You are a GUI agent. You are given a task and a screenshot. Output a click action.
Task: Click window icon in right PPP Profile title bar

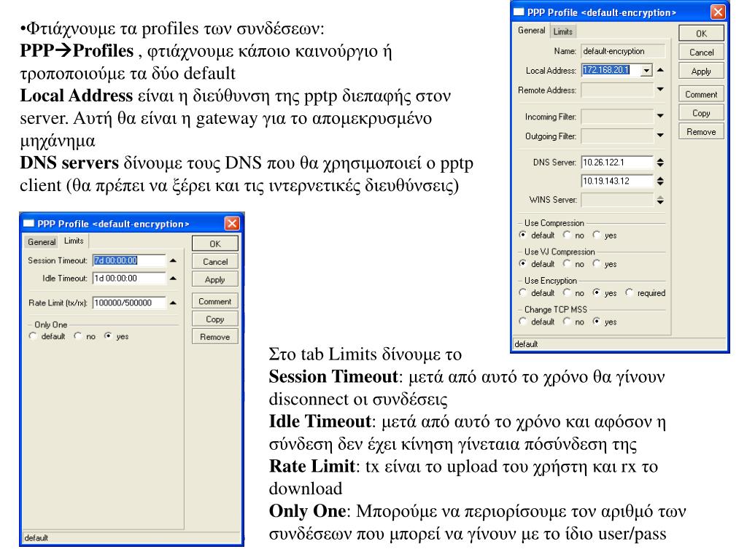pos(519,12)
